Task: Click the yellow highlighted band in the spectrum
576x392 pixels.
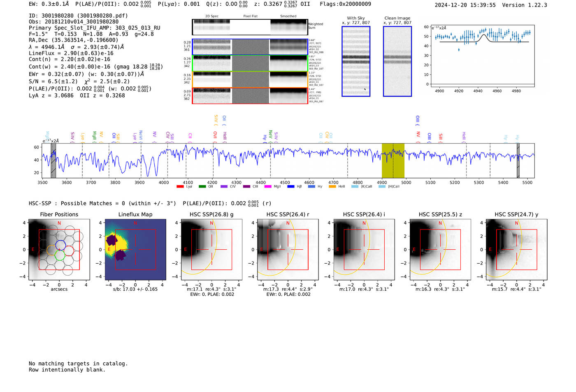Action: (393, 161)
